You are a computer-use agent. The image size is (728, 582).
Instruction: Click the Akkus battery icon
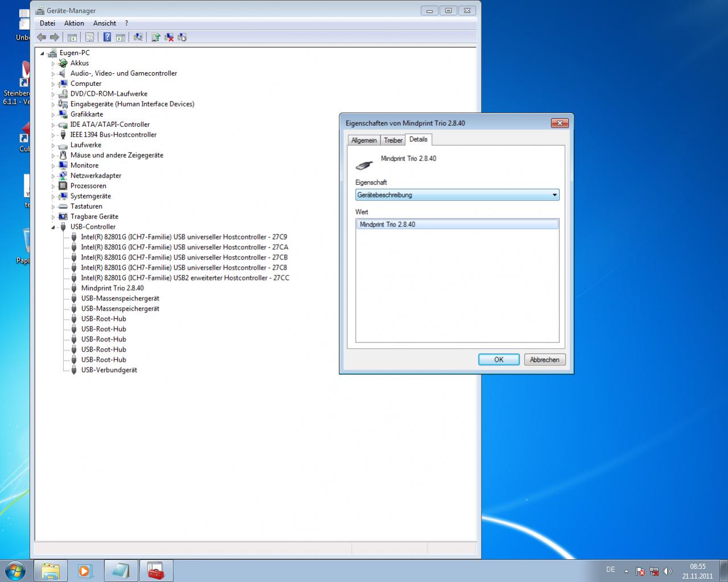point(63,63)
